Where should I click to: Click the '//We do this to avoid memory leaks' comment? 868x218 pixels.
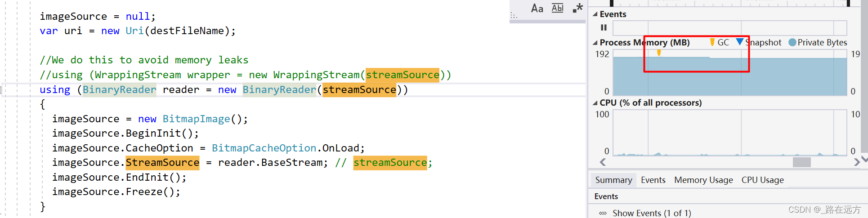[144, 60]
